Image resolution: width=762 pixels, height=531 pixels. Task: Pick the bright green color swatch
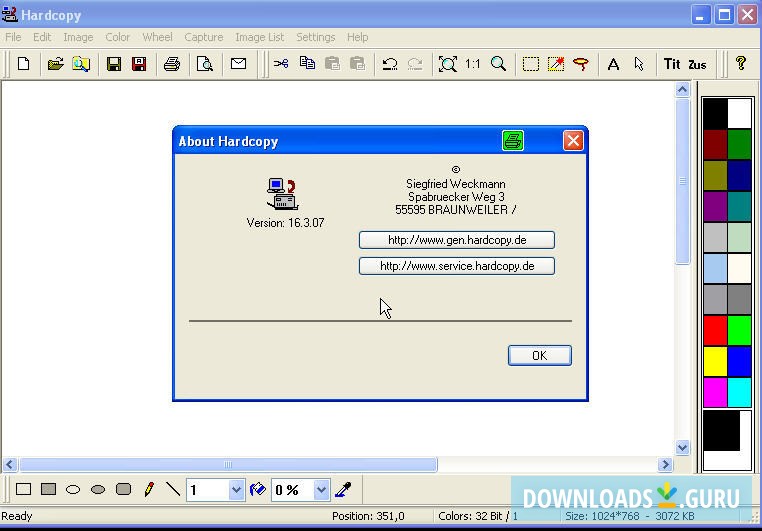(x=740, y=330)
